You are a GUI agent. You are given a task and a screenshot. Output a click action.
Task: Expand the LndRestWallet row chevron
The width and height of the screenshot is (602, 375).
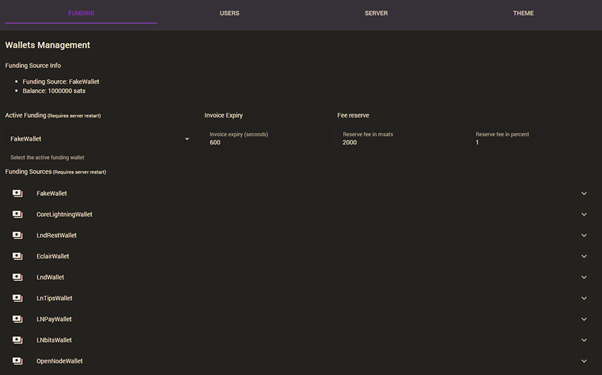pyautogui.click(x=584, y=235)
